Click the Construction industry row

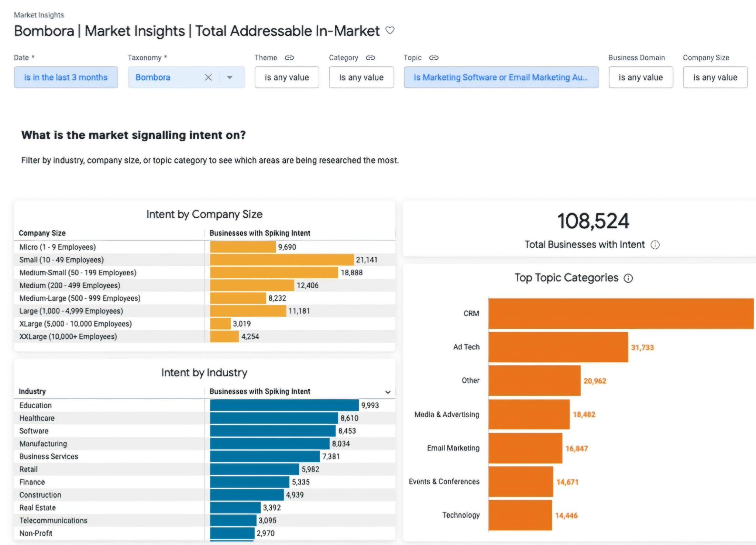point(205,495)
